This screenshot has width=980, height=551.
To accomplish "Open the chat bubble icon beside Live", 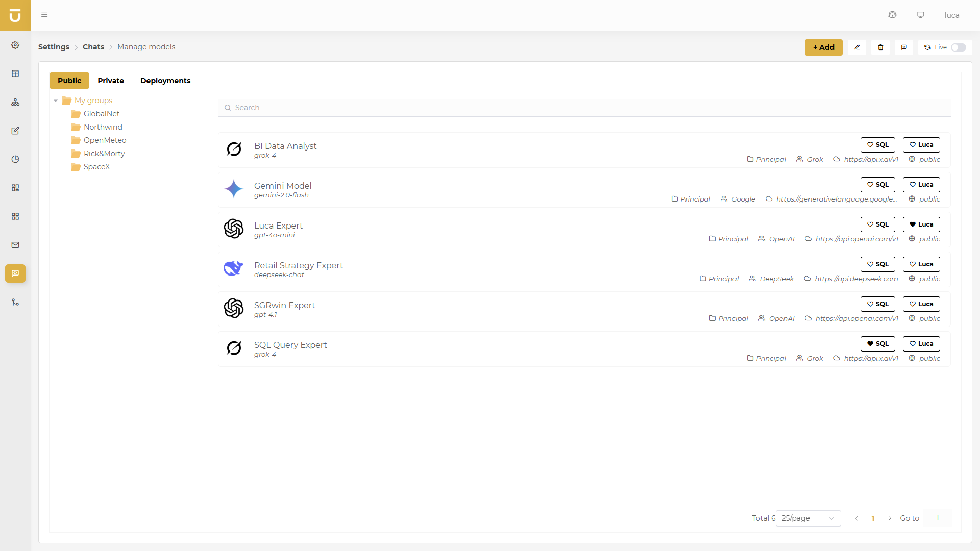I will click(904, 47).
